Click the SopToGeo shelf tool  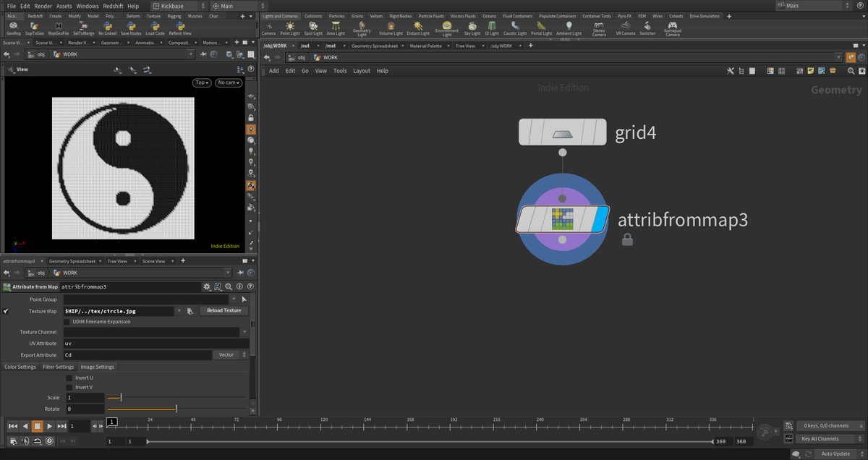click(x=34, y=28)
